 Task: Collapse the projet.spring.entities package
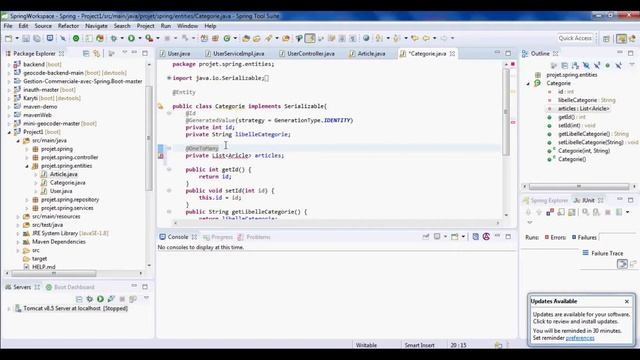coord(27,166)
